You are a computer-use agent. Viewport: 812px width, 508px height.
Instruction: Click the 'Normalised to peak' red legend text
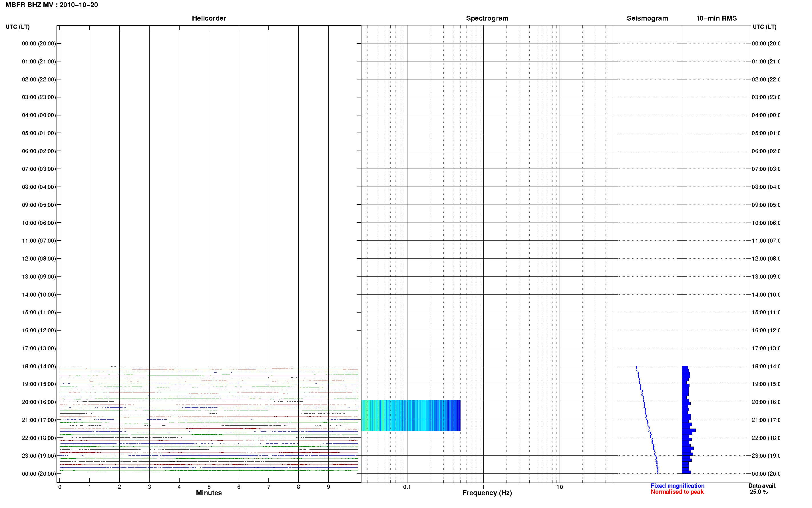click(x=677, y=492)
